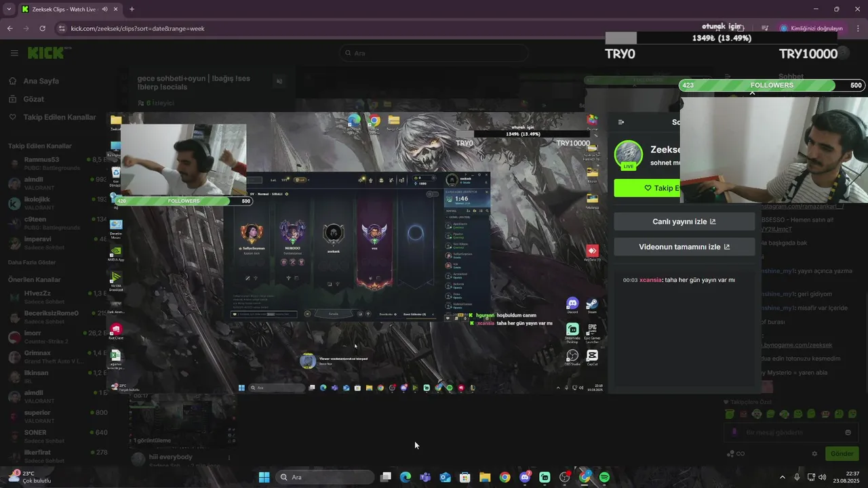Mute the Zeeksek Clips tab audio
The image size is (868, 488).
coord(104,9)
